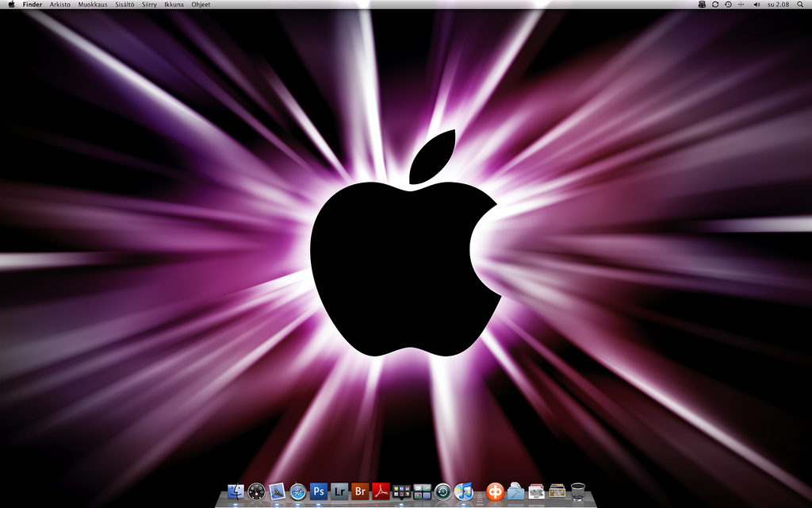Open Time Machine from the Dock
Viewport: 812px width, 508px height.
coord(442,491)
